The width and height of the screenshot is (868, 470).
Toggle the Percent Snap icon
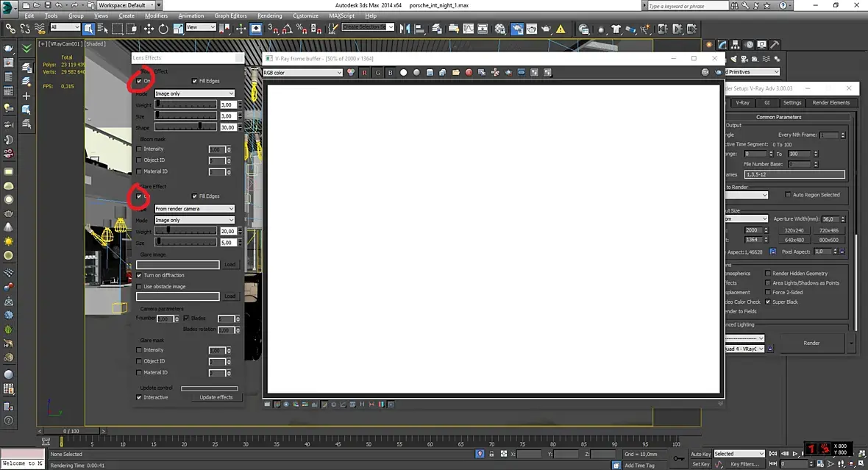(x=302, y=29)
